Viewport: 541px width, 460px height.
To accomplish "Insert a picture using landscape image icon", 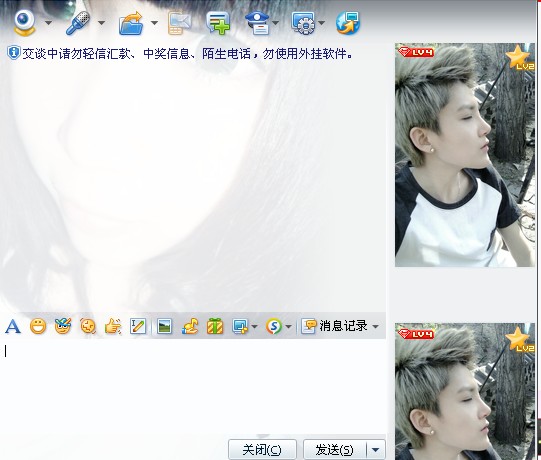I will (164, 326).
